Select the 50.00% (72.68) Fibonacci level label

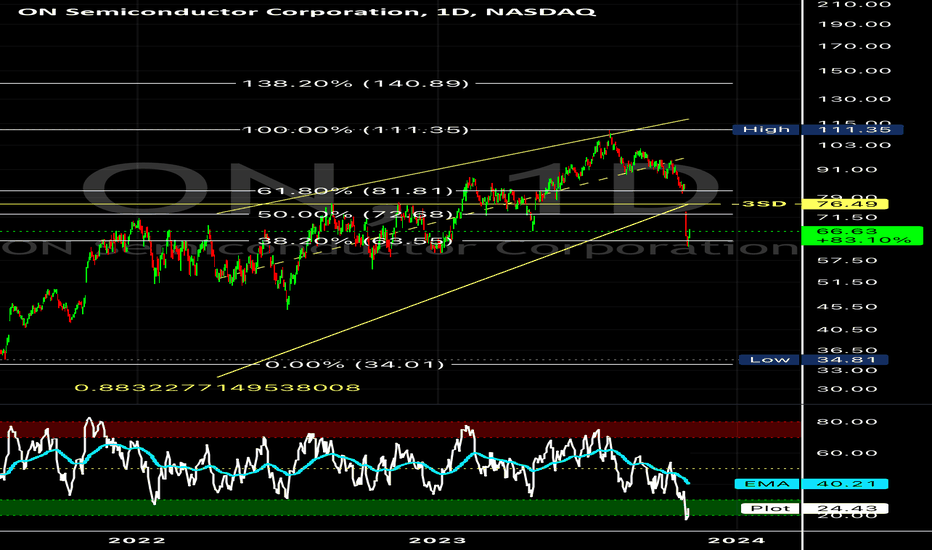356,214
